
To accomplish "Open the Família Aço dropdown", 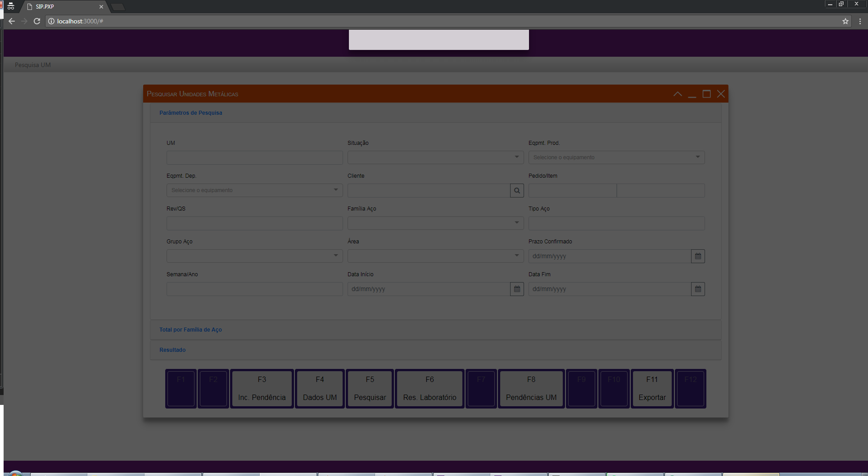I will [x=435, y=223].
